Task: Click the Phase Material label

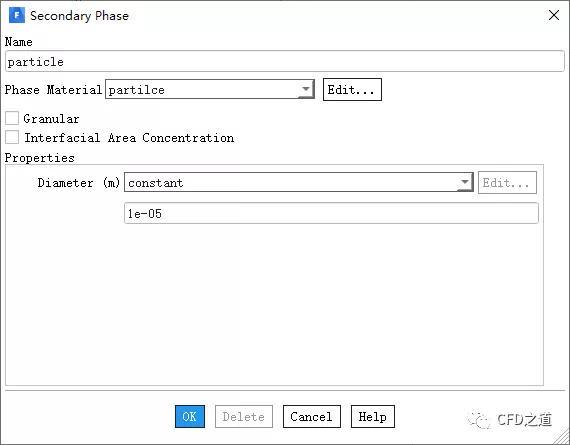Action: (53, 89)
